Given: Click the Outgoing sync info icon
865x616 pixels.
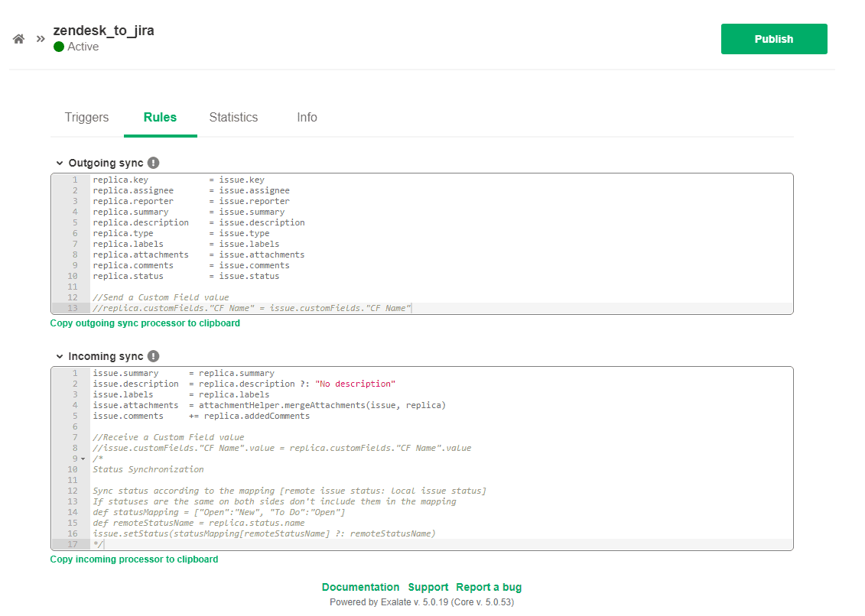Looking at the screenshot, I should 154,163.
